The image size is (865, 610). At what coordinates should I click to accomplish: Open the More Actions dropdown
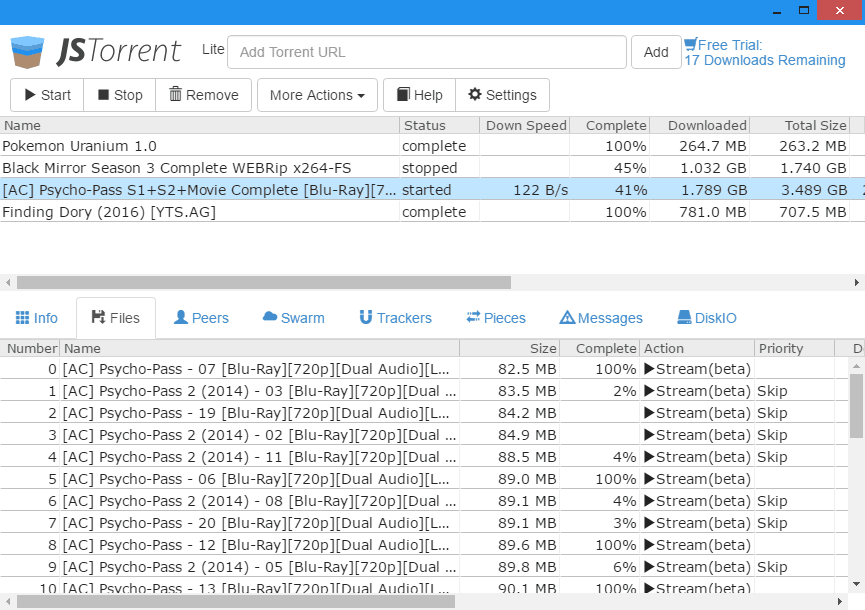[317, 95]
